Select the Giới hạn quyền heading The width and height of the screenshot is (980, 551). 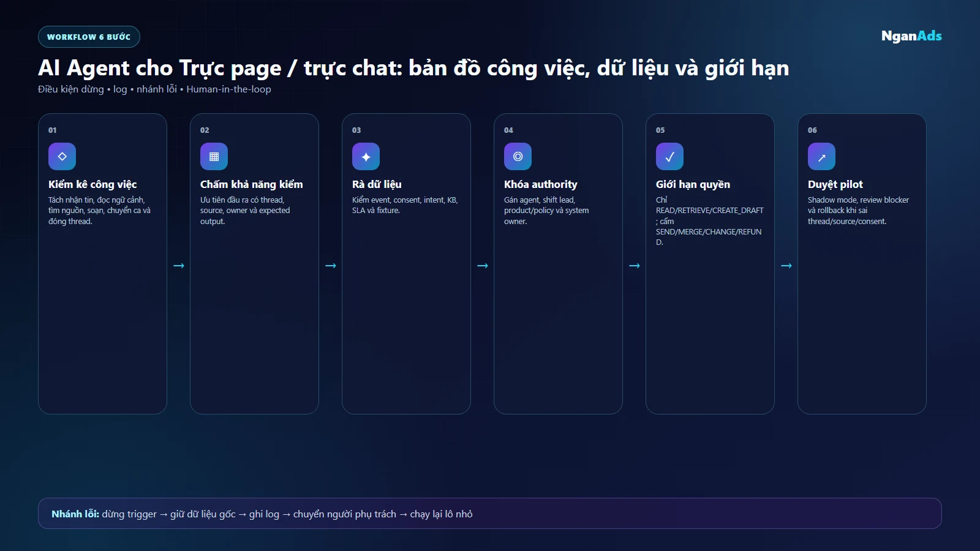(693, 184)
